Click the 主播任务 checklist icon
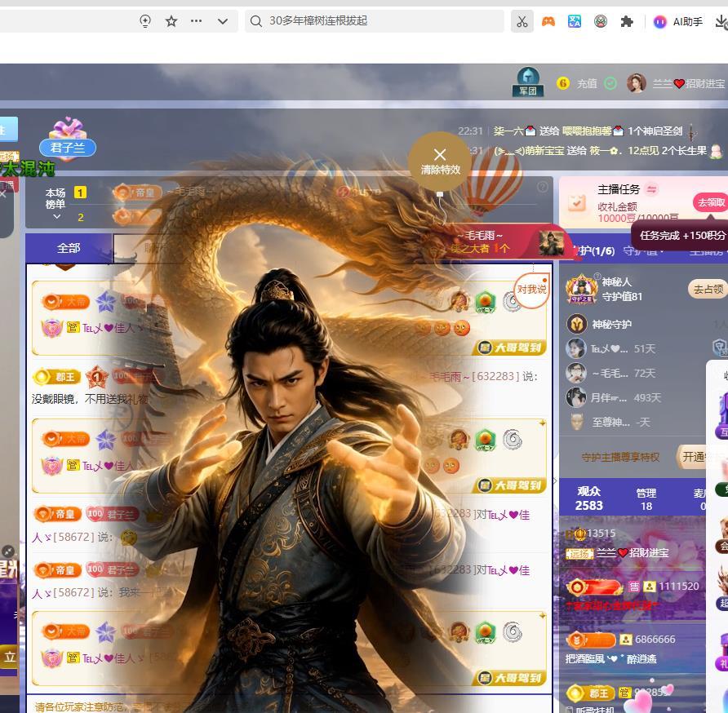This screenshot has width=728, height=713. click(577, 203)
